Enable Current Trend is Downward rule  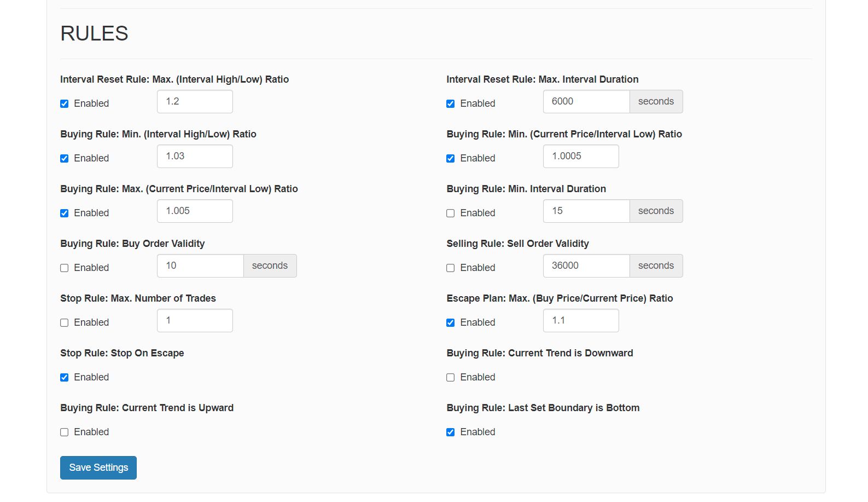(x=451, y=377)
